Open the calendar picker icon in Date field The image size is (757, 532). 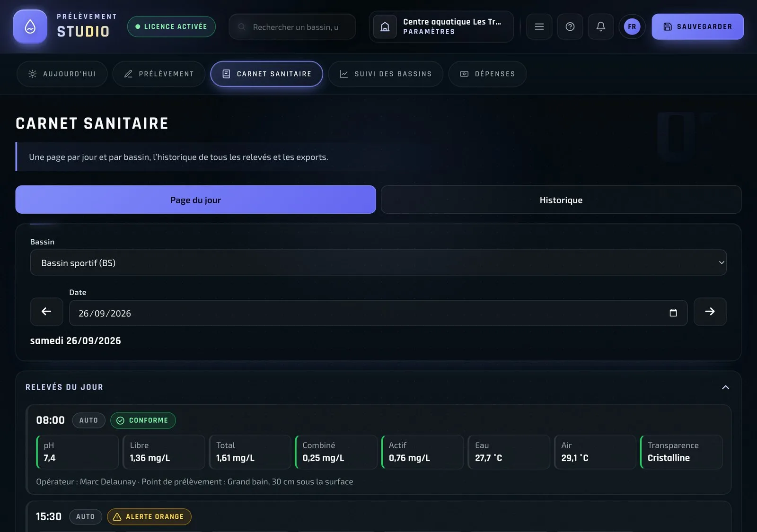click(x=673, y=313)
